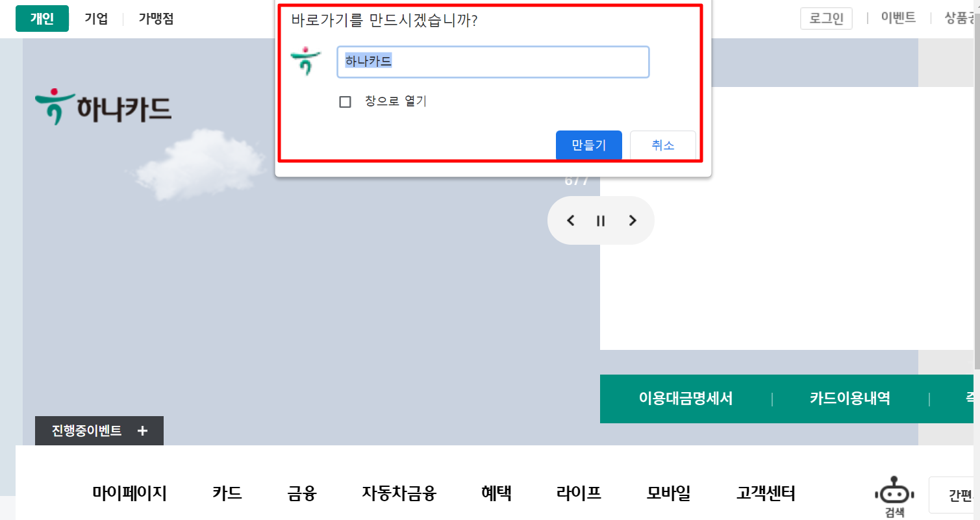Open the 금융 menu
The width and height of the screenshot is (980, 520).
[302, 493]
